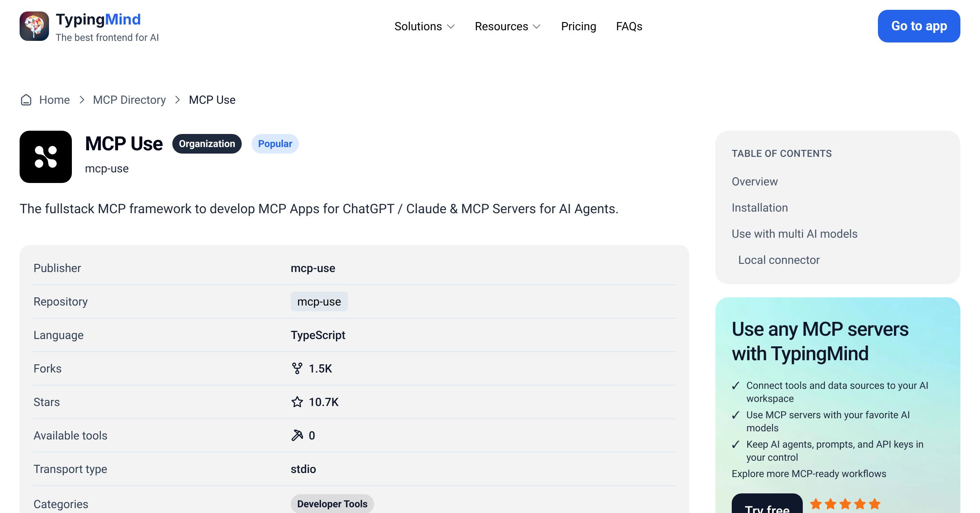Open the Pricing page
980x513 pixels.
(579, 26)
